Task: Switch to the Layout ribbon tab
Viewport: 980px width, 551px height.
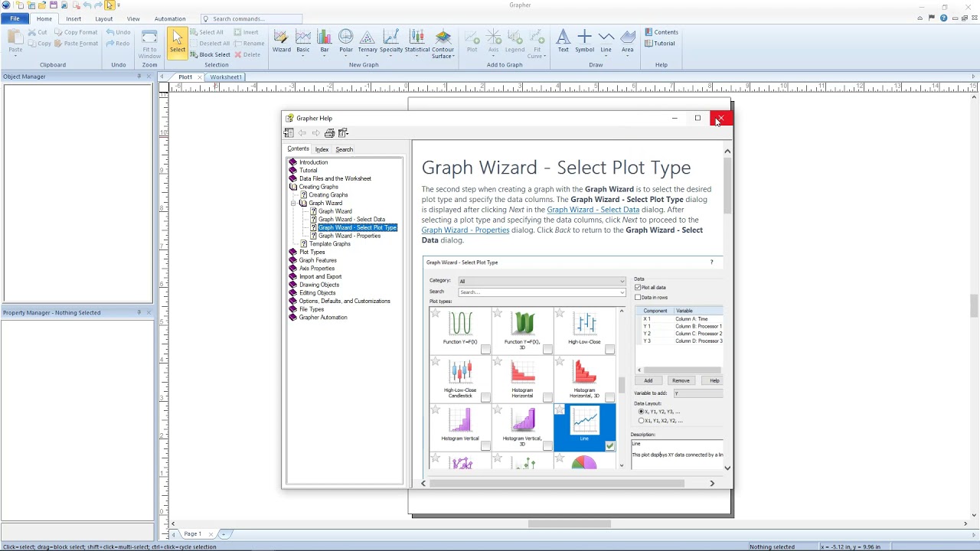Action: pos(104,18)
